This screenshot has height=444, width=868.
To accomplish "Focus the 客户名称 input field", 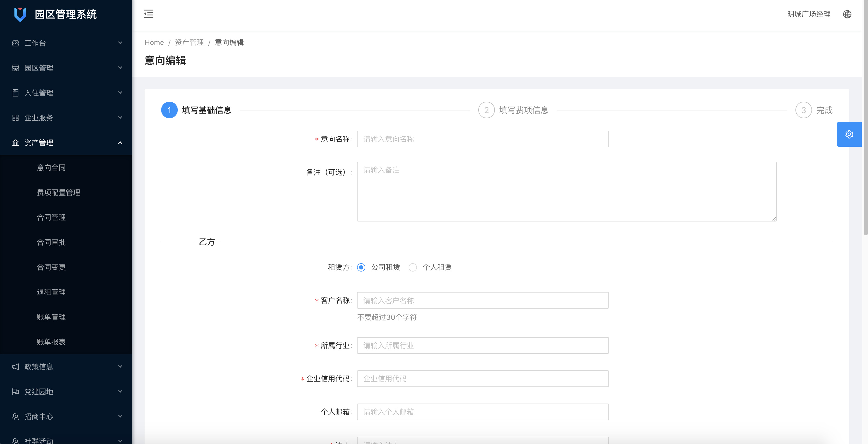I will coord(482,300).
